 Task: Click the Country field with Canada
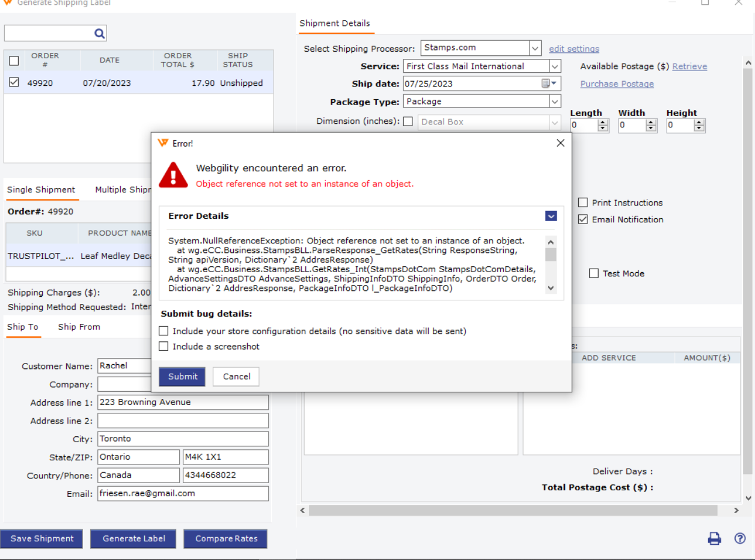pos(138,475)
